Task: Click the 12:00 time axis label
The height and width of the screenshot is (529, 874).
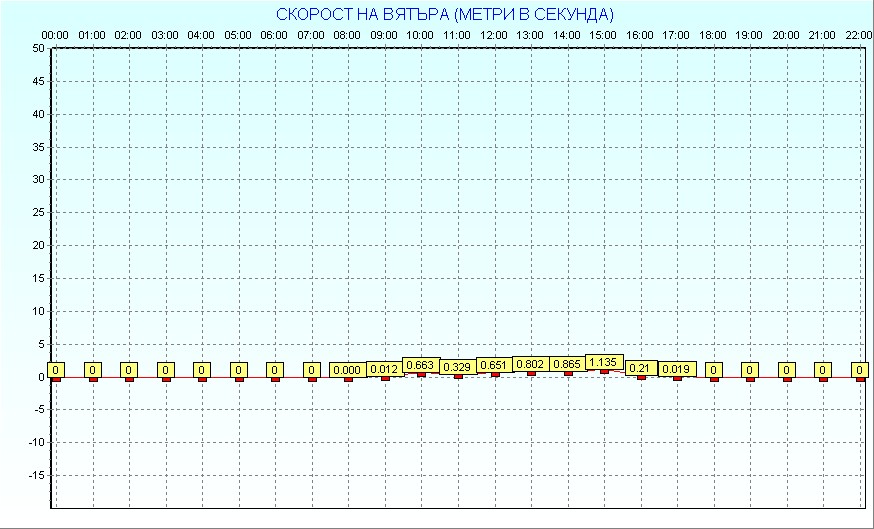Action: (494, 35)
